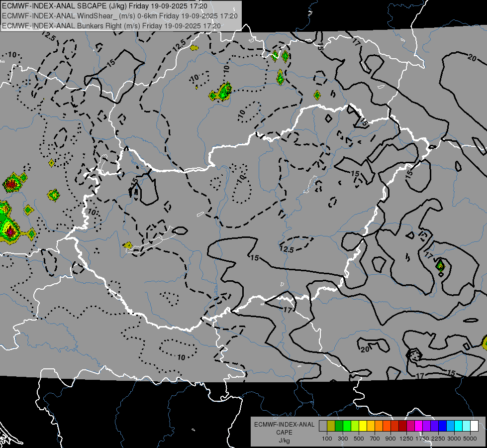The width and height of the screenshot is (487, 448).
Task: Choose the cyan swatch in CAPE legend
Action: (x=458, y=426)
